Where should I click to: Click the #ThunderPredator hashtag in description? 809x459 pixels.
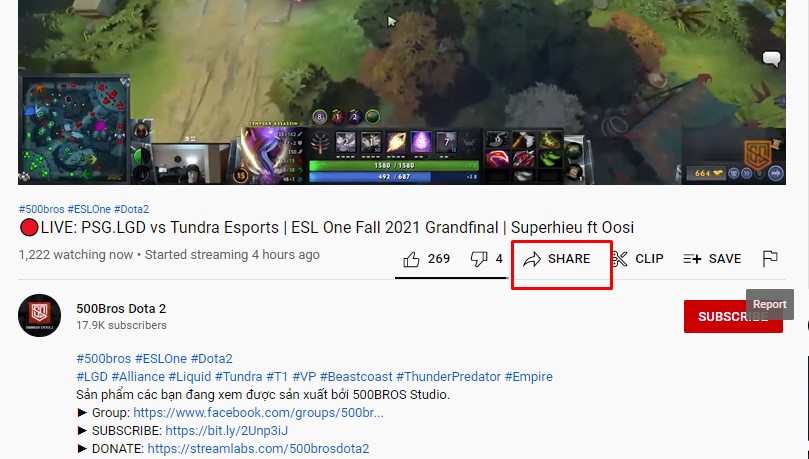tap(449, 376)
